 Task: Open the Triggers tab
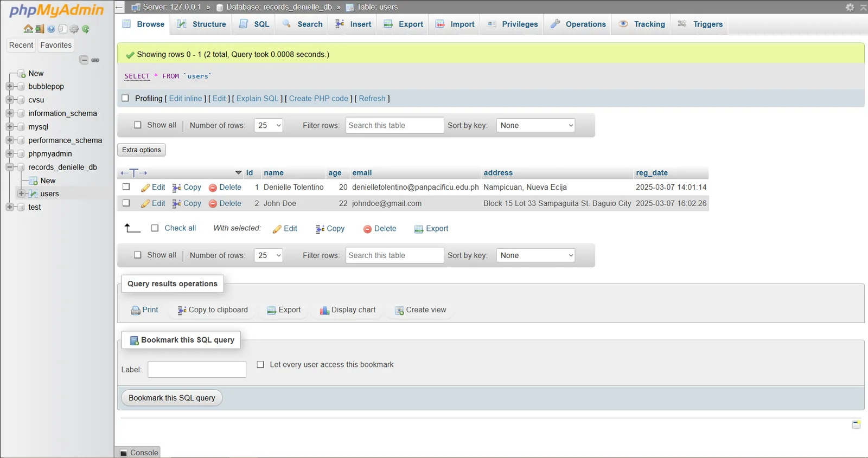click(700, 24)
